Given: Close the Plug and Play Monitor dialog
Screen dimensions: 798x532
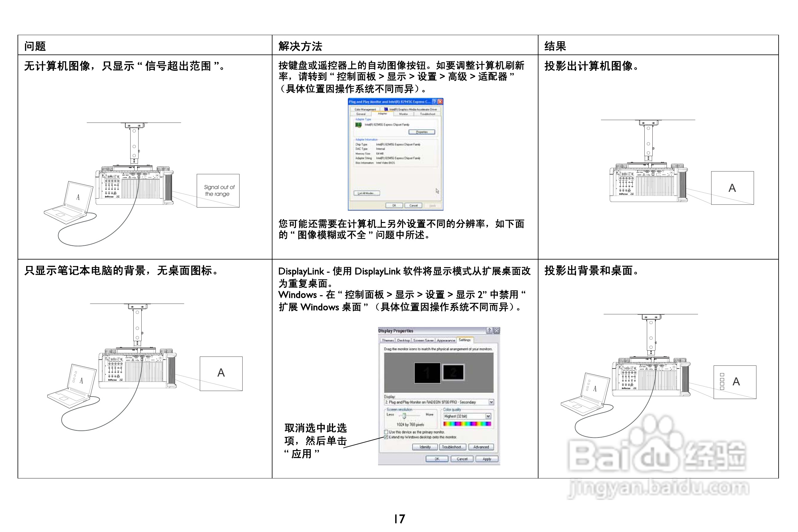Looking at the screenshot, I should pyautogui.click(x=440, y=102).
